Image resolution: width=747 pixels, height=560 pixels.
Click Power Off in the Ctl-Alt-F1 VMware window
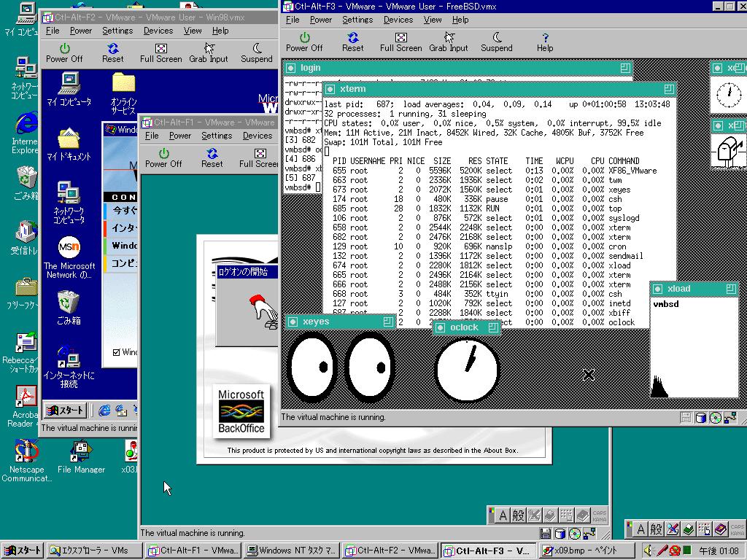click(163, 158)
